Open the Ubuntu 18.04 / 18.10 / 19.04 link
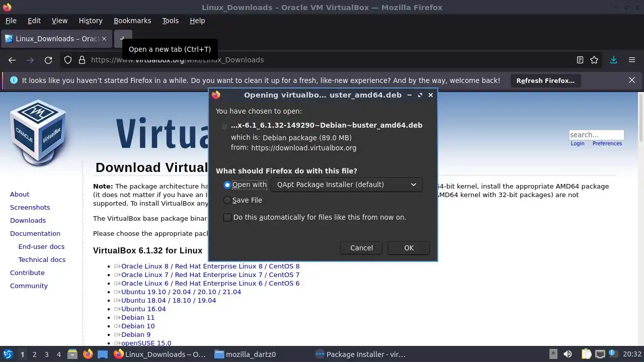The image size is (644, 362). pos(169,300)
